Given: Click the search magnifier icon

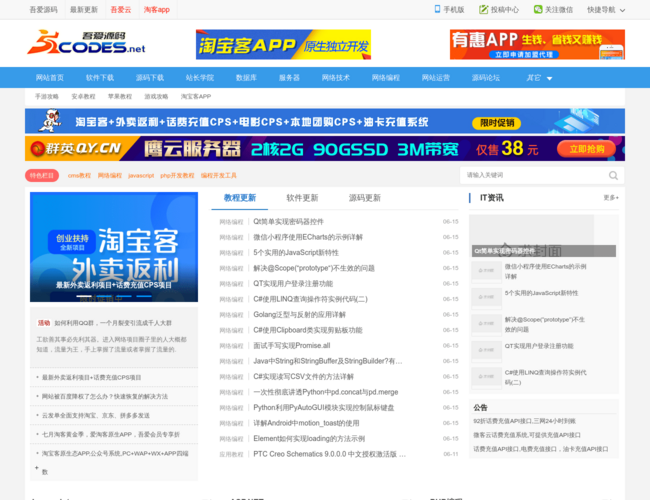Looking at the screenshot, I should tap(613, 175).
